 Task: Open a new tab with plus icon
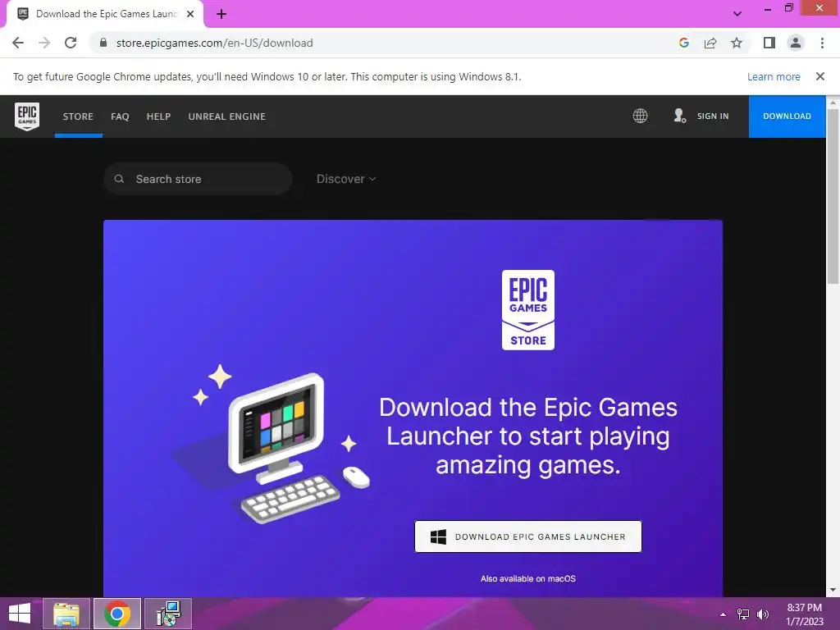coord(221,14)
